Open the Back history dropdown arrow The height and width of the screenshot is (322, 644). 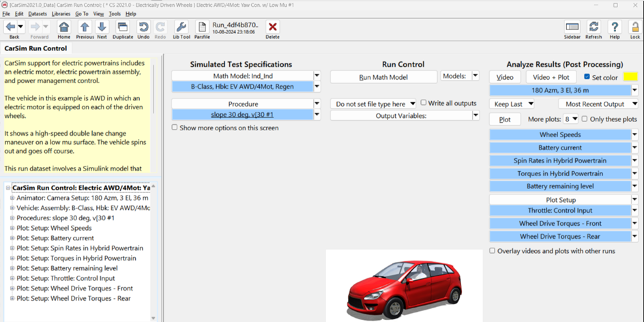click(x=20, y=27)
